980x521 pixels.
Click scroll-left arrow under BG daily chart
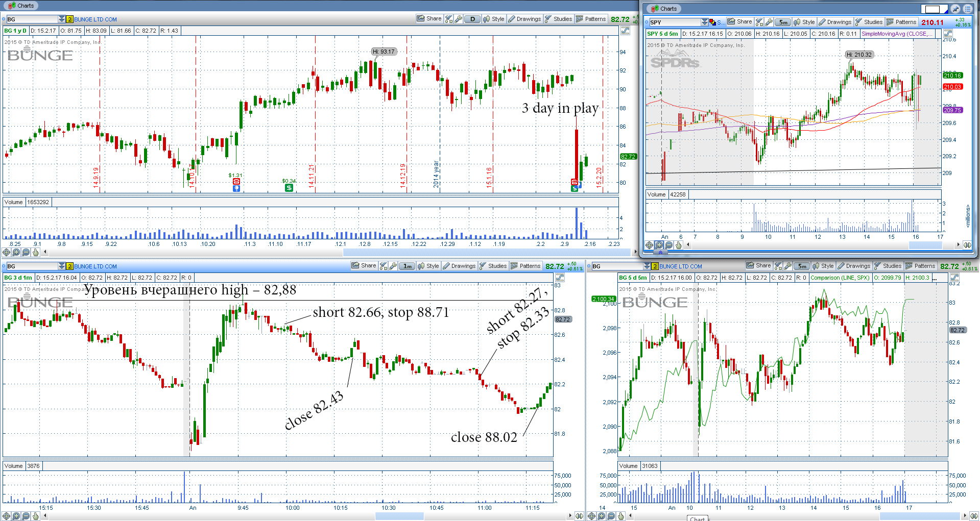[45, 252]
